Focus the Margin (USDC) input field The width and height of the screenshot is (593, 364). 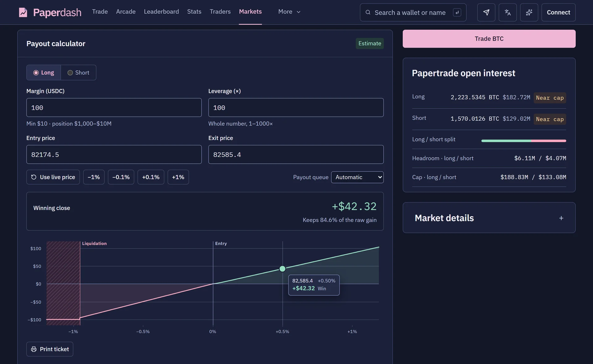tap(114, 107)
